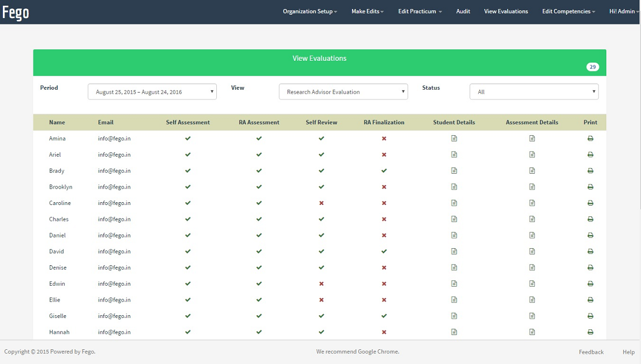This screenshot has width=641, height=364.
Task: Open the Organization Setup menu
Action: pos(309,11)
